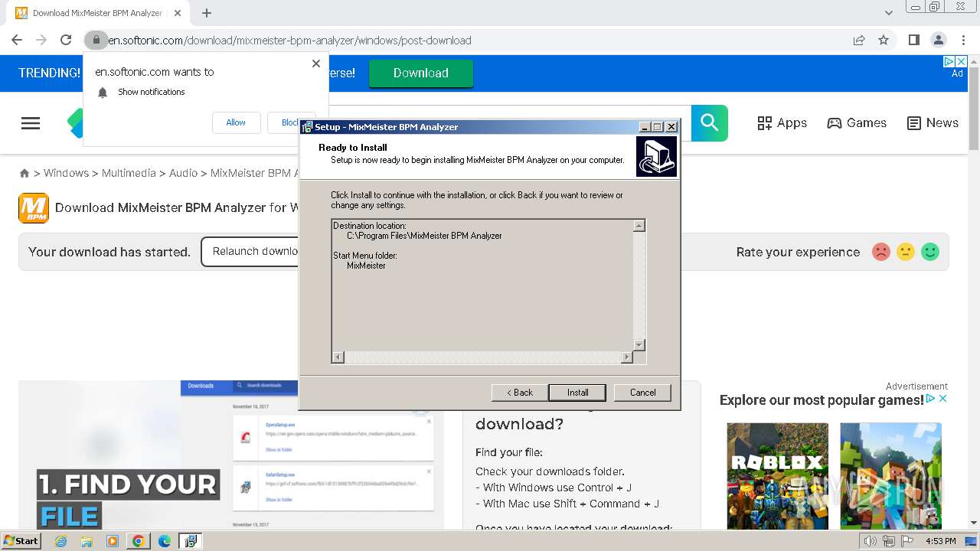Go Back in the Setup wizard
The width and height of the screenshot is (980, 551).
pos(519,393)
